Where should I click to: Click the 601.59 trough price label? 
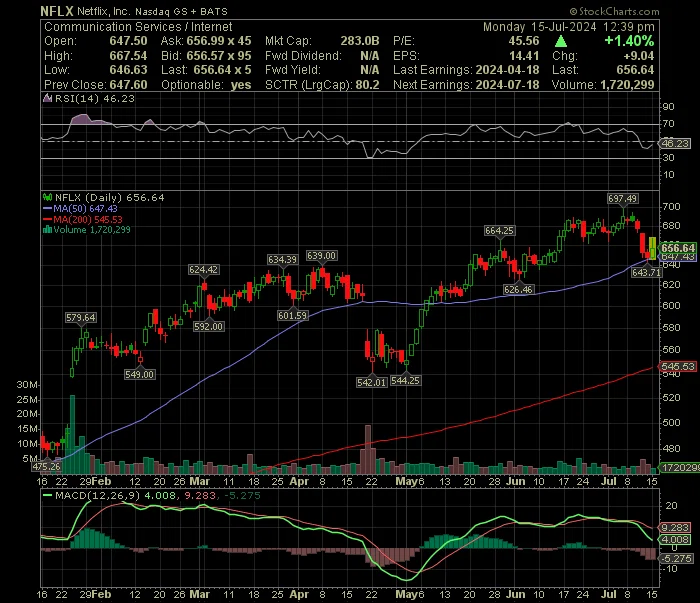(292, 316)
